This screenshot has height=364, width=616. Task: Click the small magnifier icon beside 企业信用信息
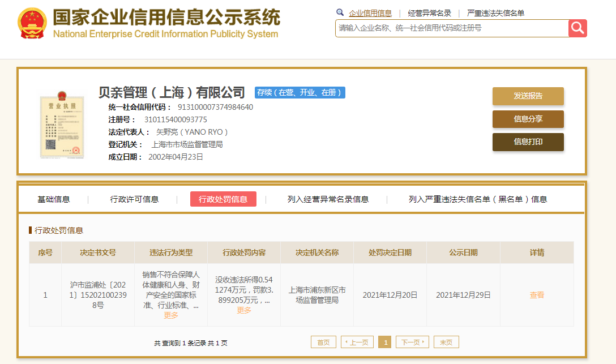click(340, 12)
